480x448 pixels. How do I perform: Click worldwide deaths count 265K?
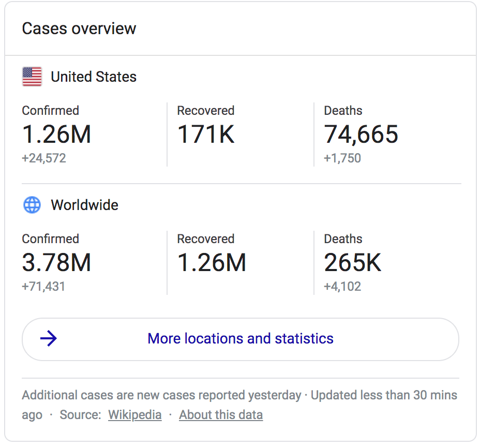pyautogui.click(x=352, y=263)
